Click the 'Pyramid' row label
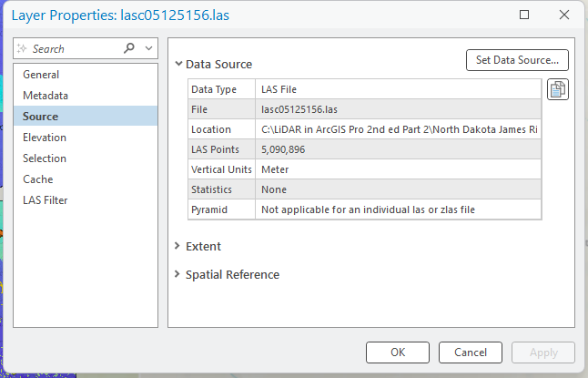 [221, 209]
